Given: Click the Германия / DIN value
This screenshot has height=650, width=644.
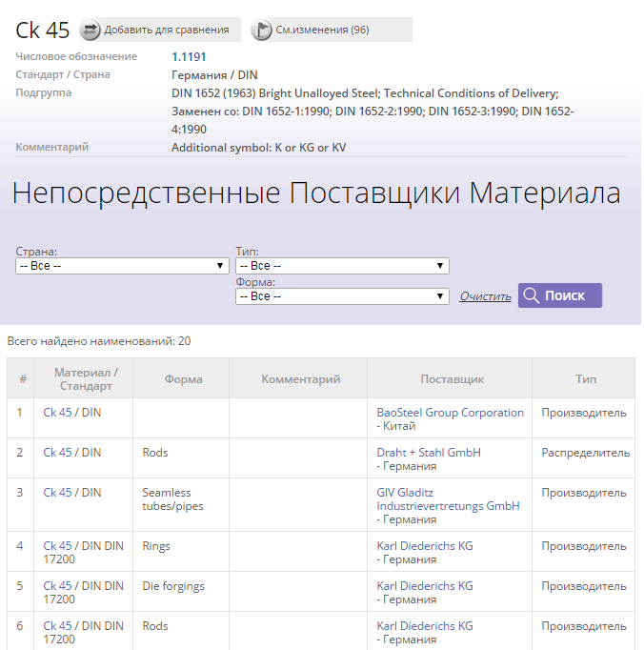Looking at the screenshot, I should tap(214, 75).
